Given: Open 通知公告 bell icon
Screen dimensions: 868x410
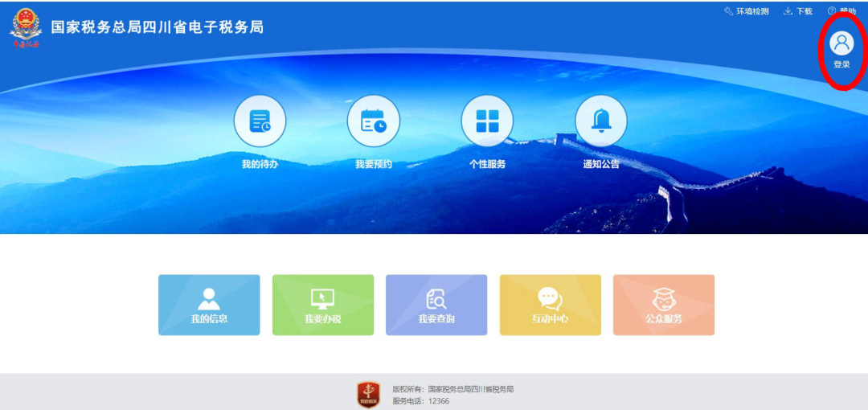Looking at the screenshot, I should tap(601, 121).
